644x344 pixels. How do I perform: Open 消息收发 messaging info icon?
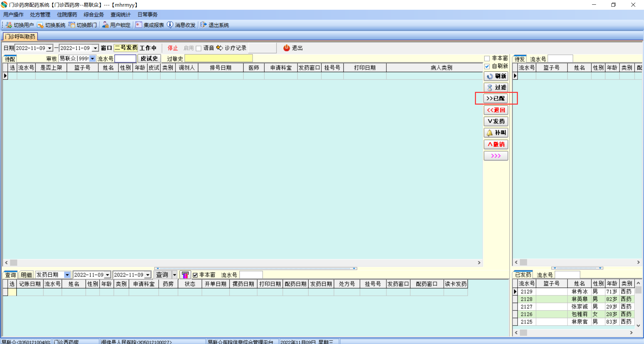click(x=170, y=25)
